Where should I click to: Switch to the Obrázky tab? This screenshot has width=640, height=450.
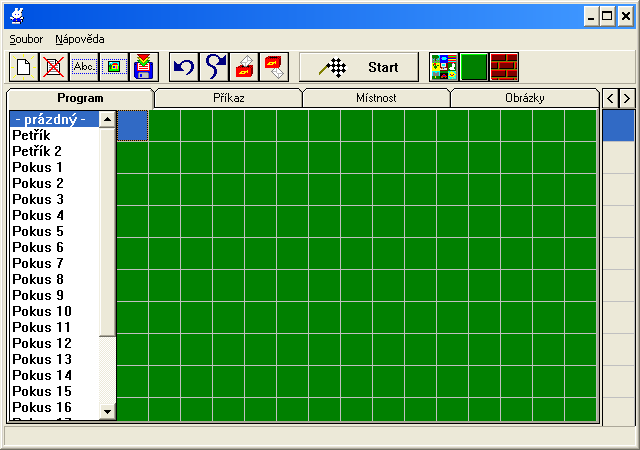[524, 98]
